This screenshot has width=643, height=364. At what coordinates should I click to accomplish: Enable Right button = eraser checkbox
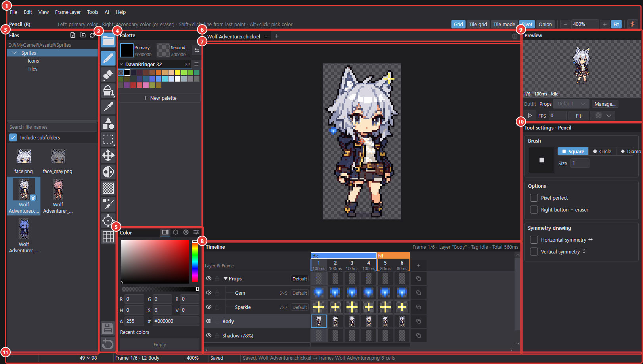[x=534, y=210]
